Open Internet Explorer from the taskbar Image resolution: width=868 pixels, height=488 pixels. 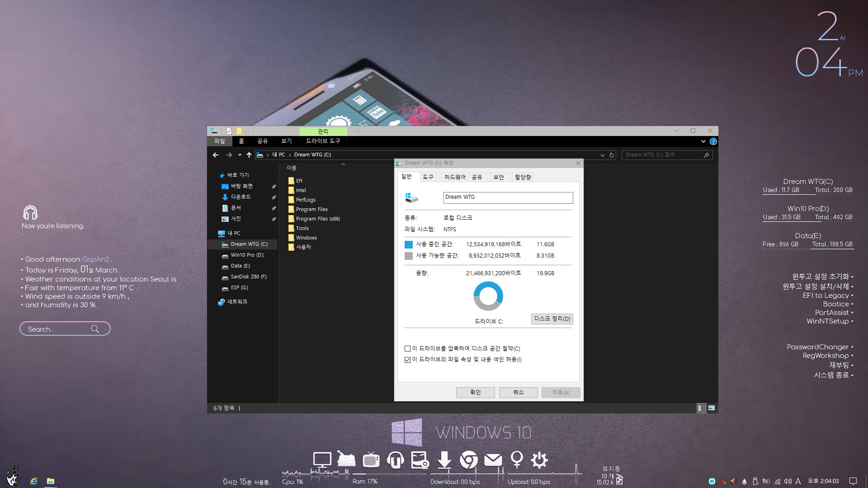pyautogui.click(x=34, y=481)
